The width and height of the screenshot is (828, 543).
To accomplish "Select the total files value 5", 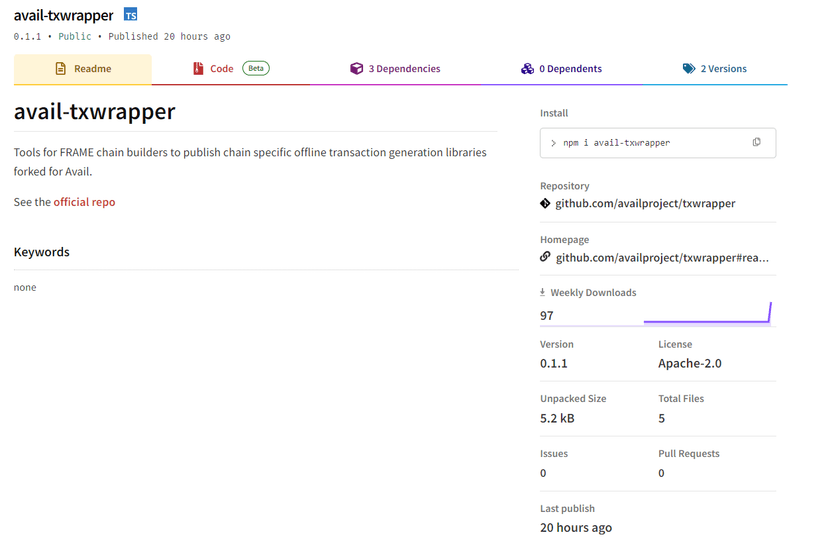I will click(661, 418).
